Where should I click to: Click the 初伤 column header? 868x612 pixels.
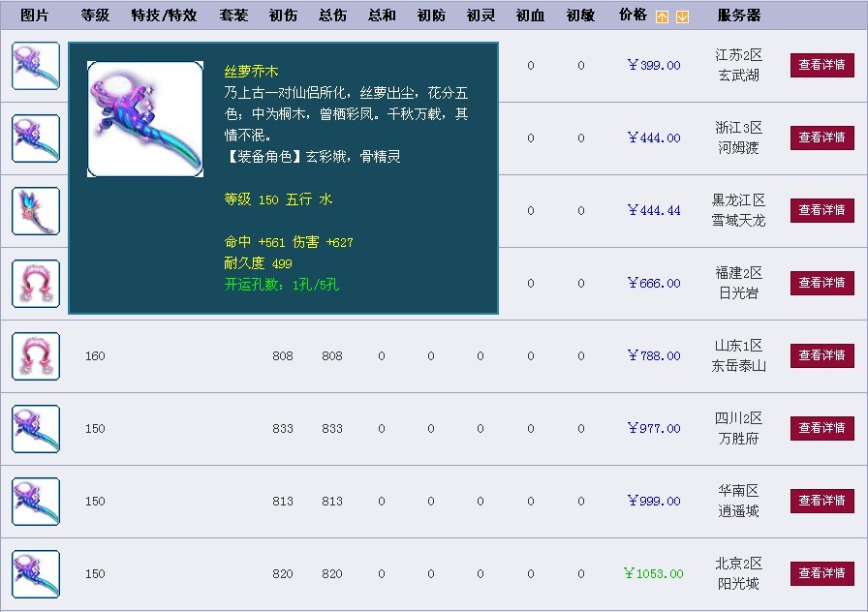click(283, 15)
